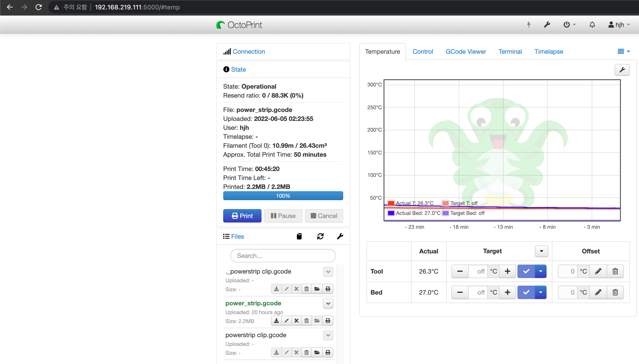
Task: Open Bed temperature preset dropdown
Action: pyautogui.click(x=540, y=292)
